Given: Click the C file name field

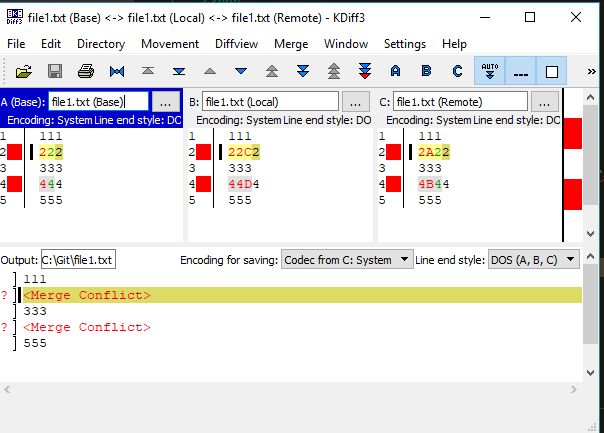Looking at the screenshot, I should [x=460, y=102].
